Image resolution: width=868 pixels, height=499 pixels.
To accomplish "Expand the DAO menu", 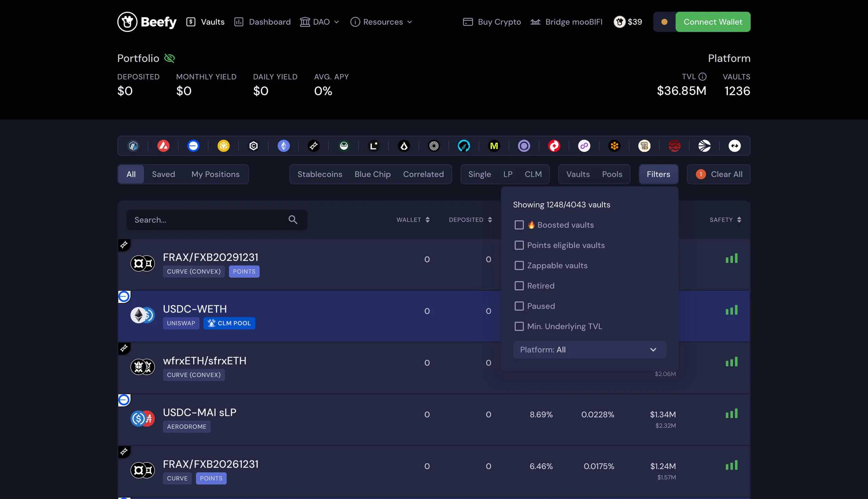I will (320, 22).
